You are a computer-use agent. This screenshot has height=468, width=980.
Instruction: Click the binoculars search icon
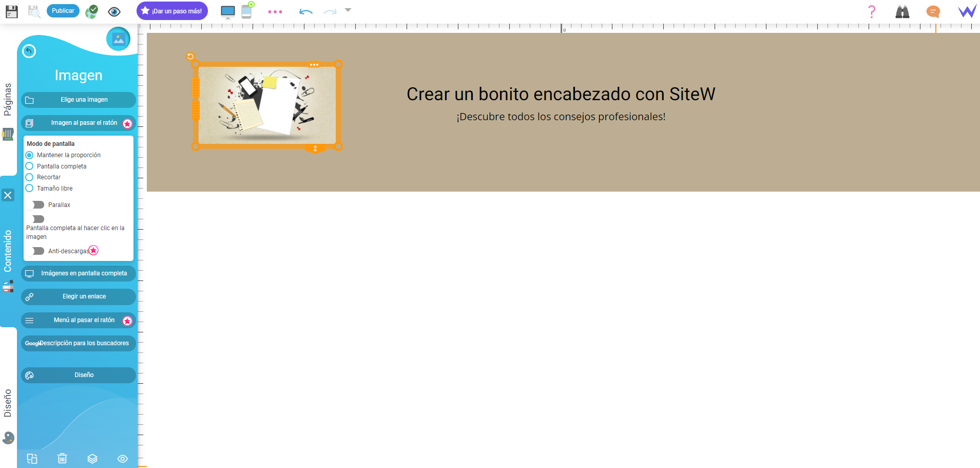point(902,11)
